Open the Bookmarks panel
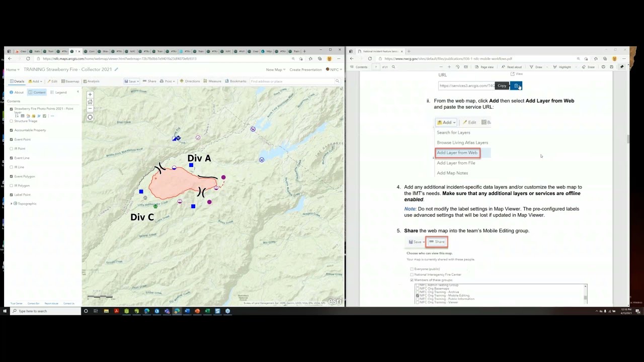This screenshot has height=362, width=644. [235, 81]
